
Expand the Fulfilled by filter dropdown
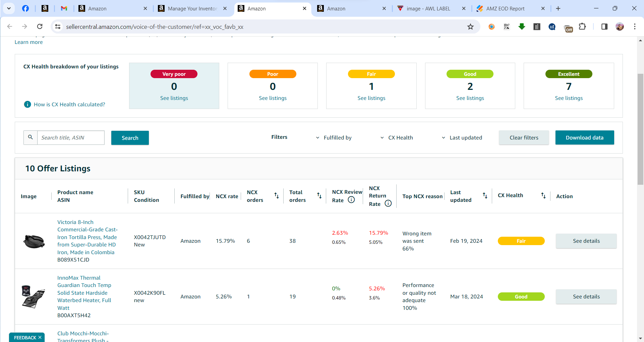334,138
